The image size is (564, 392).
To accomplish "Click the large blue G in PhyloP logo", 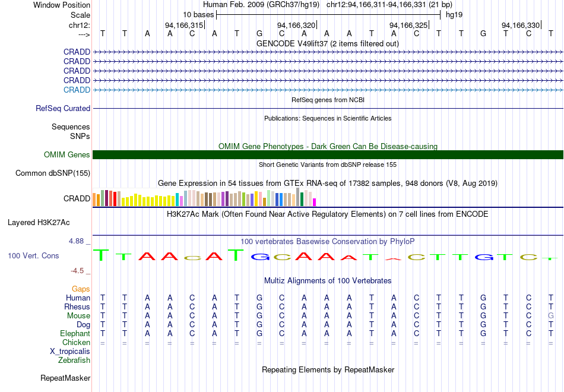I will pos(259,257).
